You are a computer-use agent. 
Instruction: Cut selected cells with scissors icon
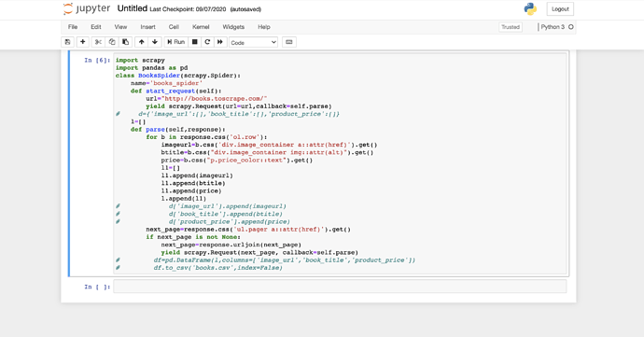point(98,42)
